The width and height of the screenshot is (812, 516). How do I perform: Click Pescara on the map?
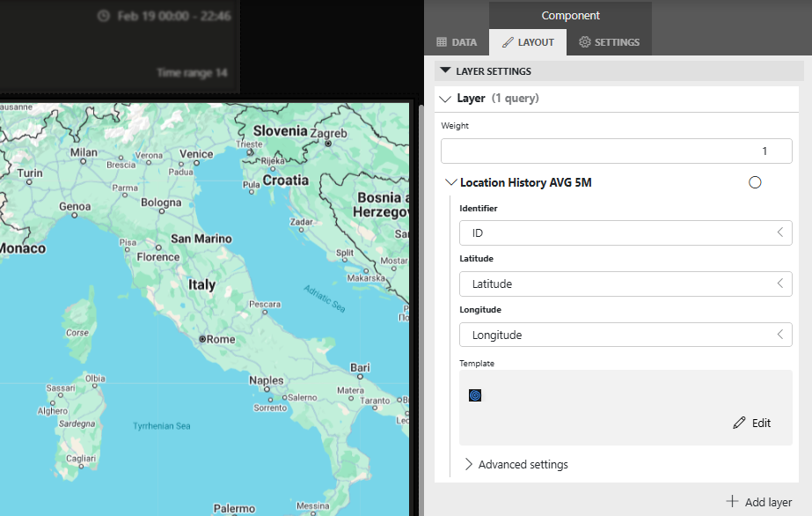point(265,304)
